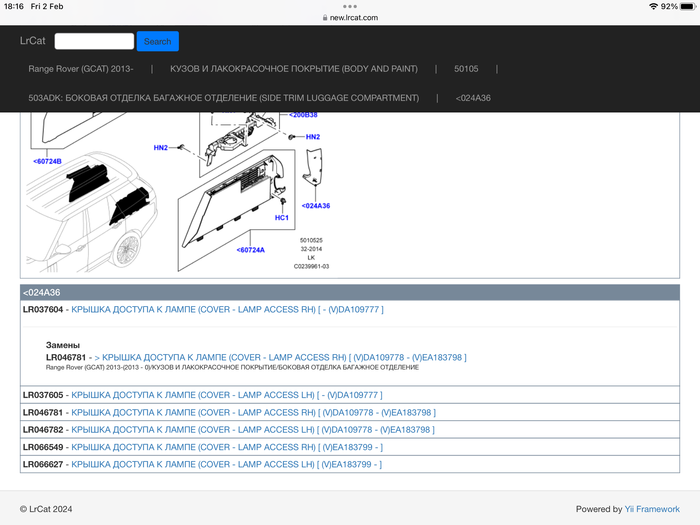Open 503ADK Side Trim Luggage Compartment breadcrumb

224,98
